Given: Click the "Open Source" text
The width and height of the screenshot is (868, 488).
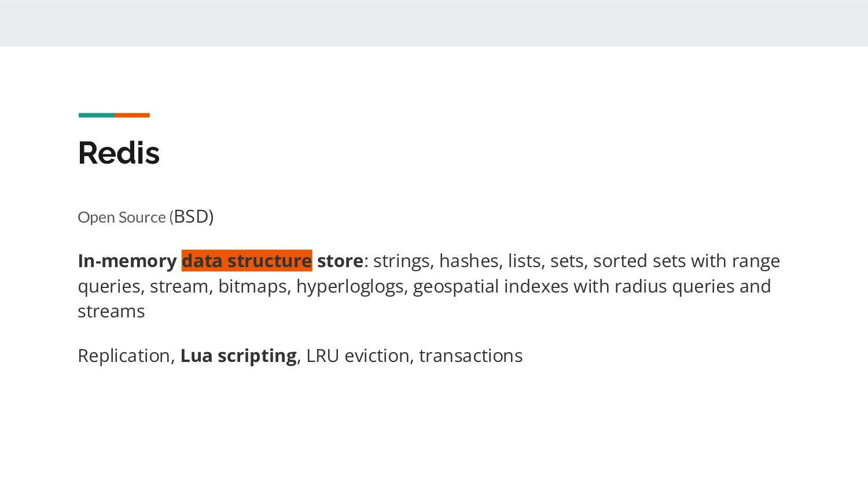Looking at the screenshot, I should (122, 217).
